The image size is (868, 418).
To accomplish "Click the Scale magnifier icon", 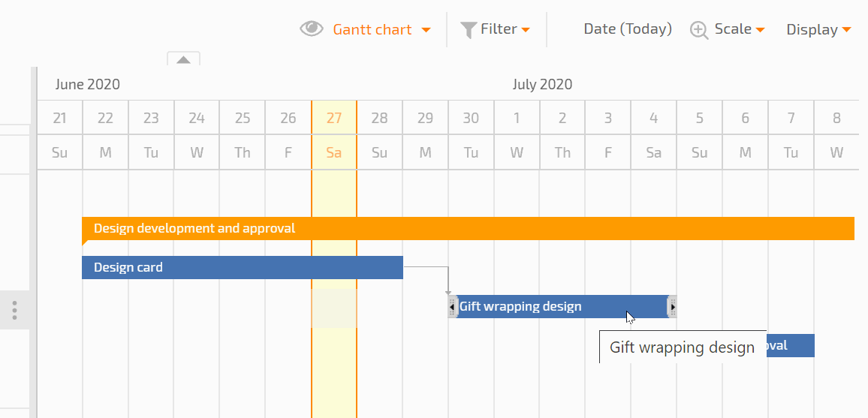I will [x=699, y=30].
